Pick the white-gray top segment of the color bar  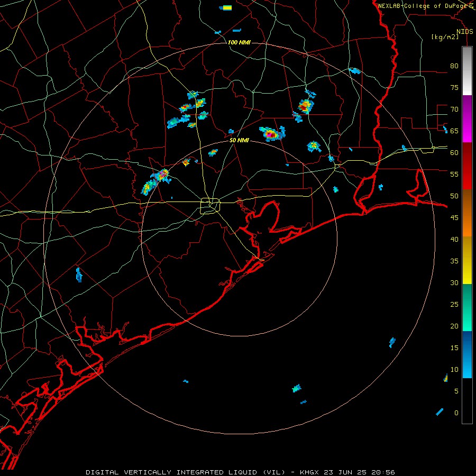pos(467,71)
